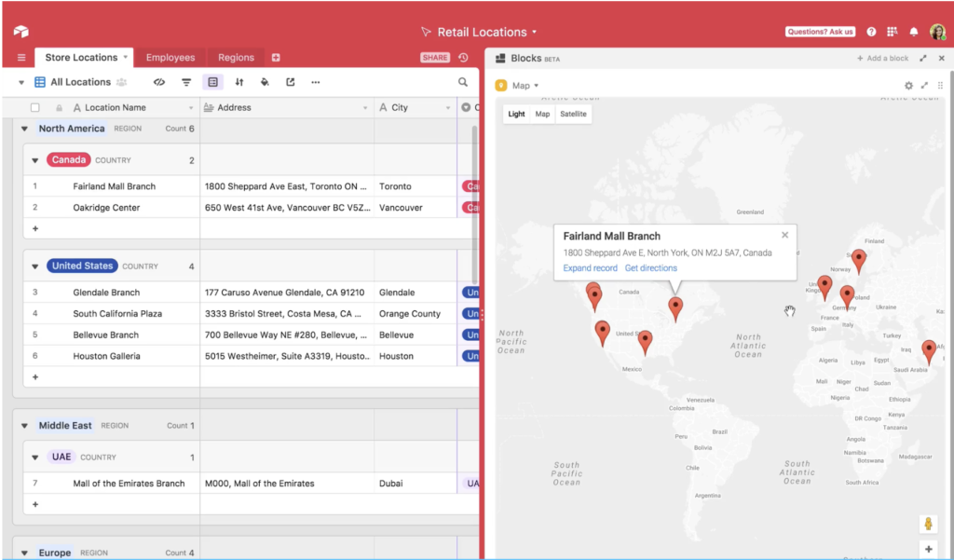Click the Orange County city cell

pos(416,314)
